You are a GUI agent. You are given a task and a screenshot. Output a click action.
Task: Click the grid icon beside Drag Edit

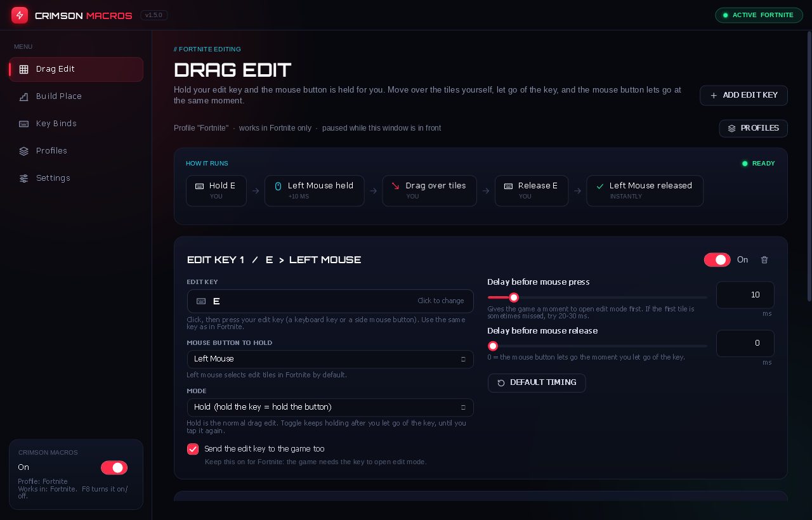click(x=23, y=69)
